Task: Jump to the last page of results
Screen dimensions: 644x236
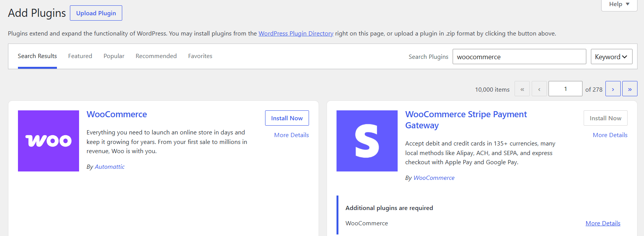Action: 630,89
